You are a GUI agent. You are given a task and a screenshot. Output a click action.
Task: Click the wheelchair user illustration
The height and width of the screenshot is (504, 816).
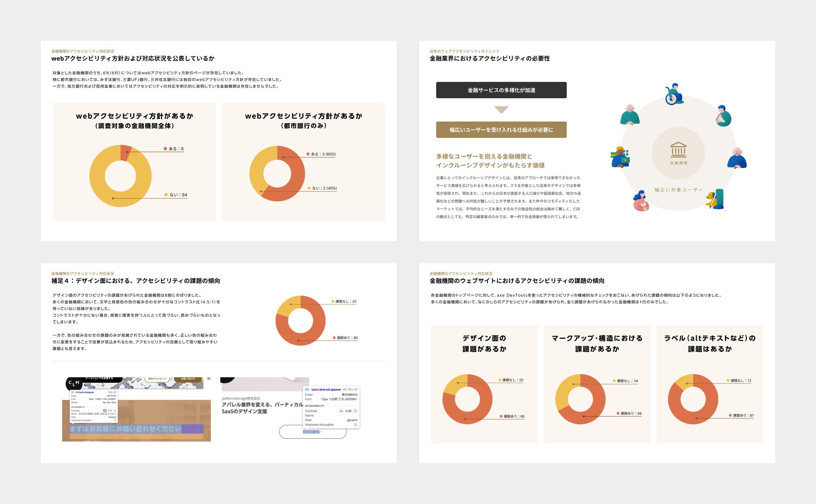674,94
